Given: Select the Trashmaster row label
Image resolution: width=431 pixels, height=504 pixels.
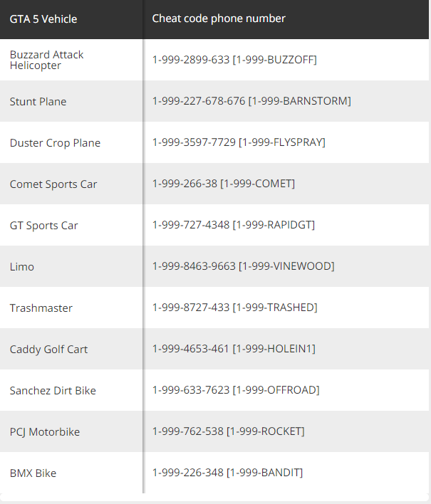Looking at the screenshot, I should tap(41, 308).
